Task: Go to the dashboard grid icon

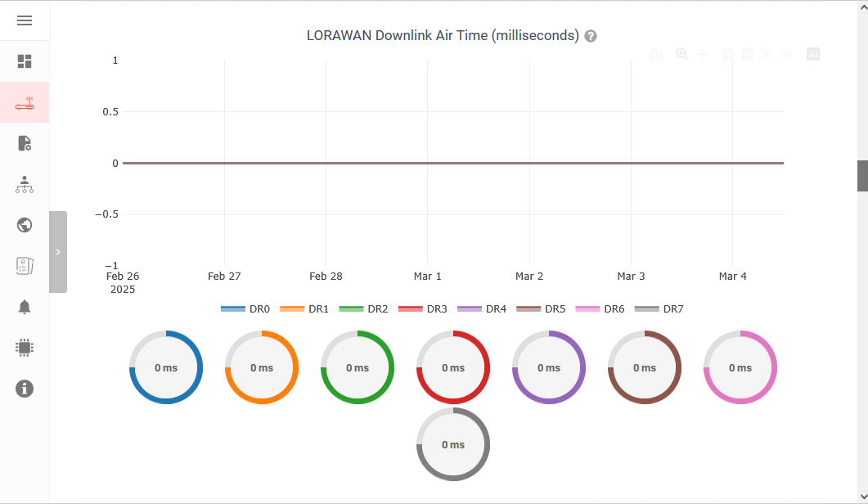Action: point(25,61)
